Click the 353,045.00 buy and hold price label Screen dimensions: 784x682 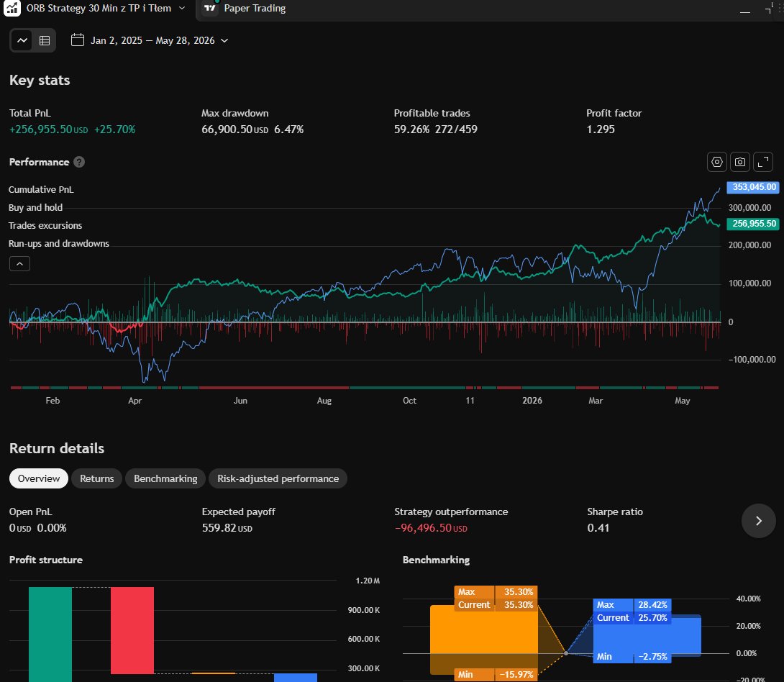coord(753,187)
